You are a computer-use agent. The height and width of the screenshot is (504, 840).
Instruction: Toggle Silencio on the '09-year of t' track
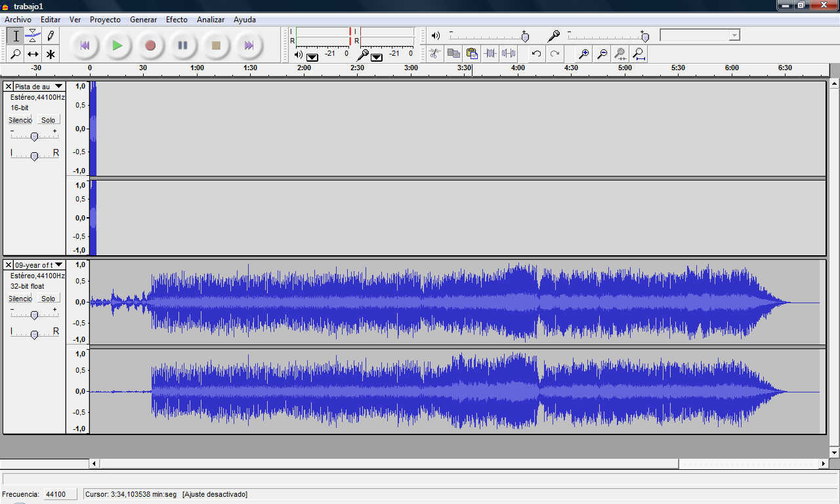[20, 299]
